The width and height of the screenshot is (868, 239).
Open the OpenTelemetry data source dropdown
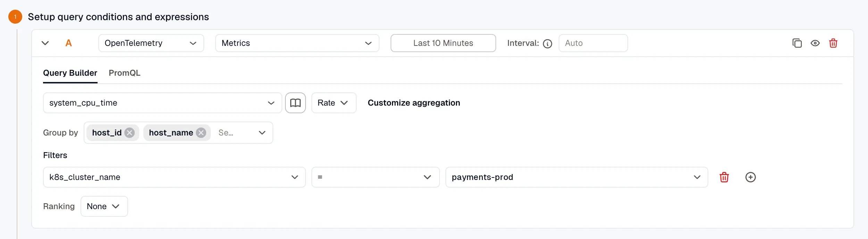151,43
